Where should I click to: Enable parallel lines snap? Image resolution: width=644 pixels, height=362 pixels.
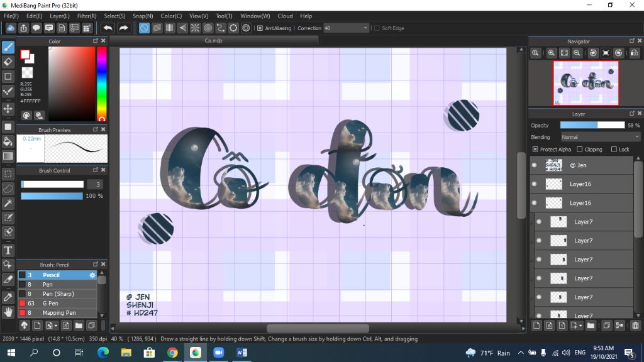click(157, 28)
